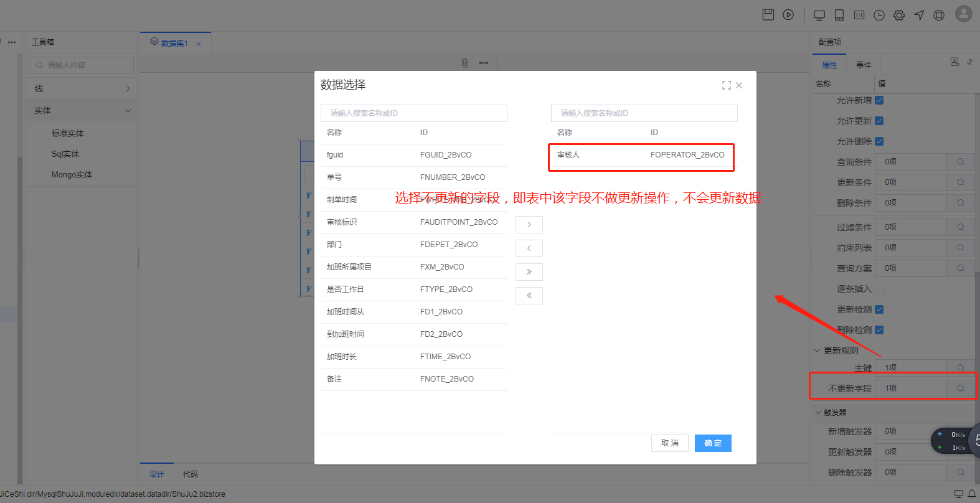Click the save floppy disk icon

[768, 15]
